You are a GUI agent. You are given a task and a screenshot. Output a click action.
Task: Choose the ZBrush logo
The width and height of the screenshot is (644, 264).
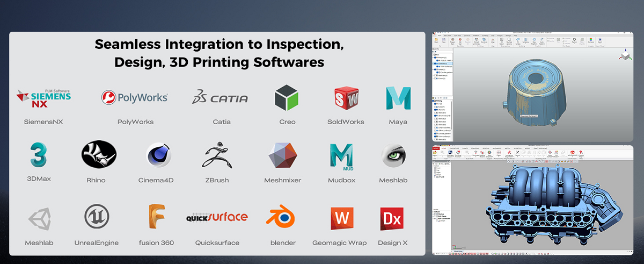pos(217,155)
